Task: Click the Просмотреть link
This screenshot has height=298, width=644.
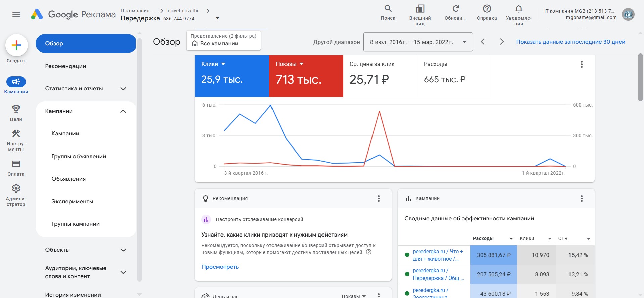Action: (x=220, y=267)
